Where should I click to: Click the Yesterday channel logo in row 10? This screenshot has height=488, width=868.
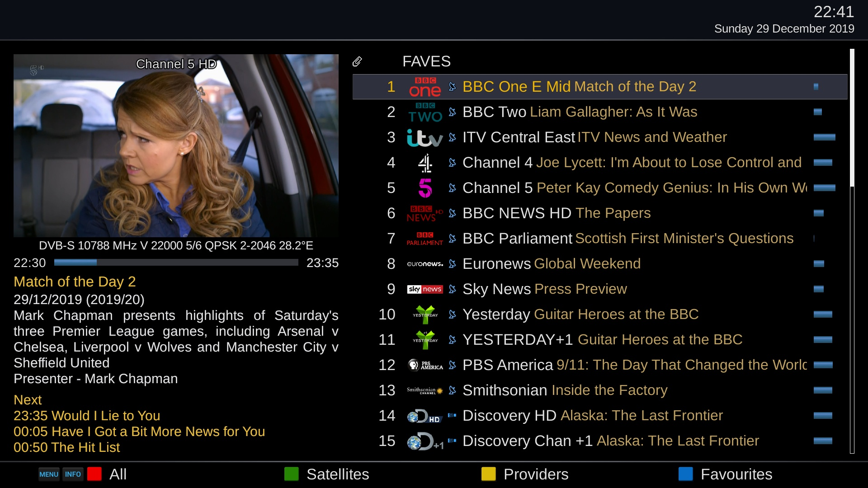(425, 314)
